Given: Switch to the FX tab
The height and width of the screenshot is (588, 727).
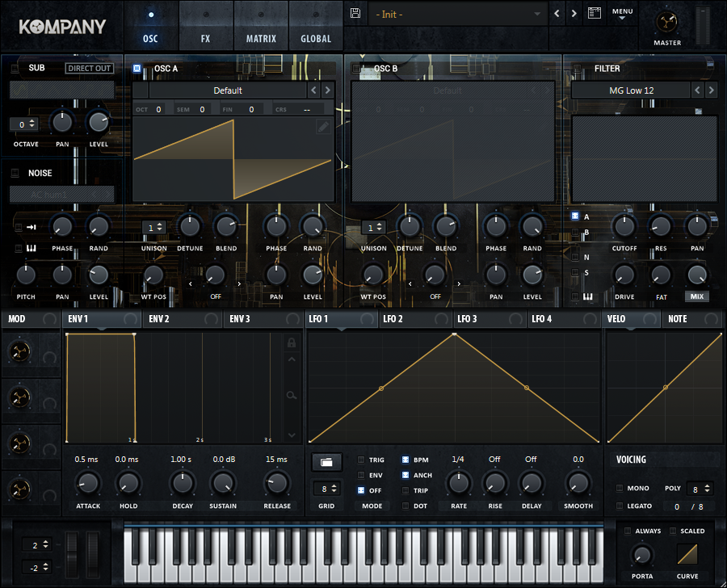Looking at the screenshot, I should (205, 26).
